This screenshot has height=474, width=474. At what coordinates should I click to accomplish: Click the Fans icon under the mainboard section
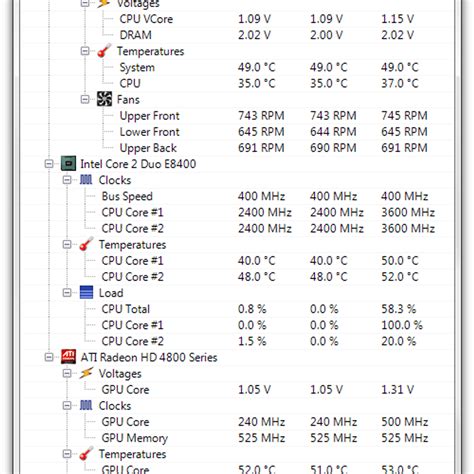point(104,99)
